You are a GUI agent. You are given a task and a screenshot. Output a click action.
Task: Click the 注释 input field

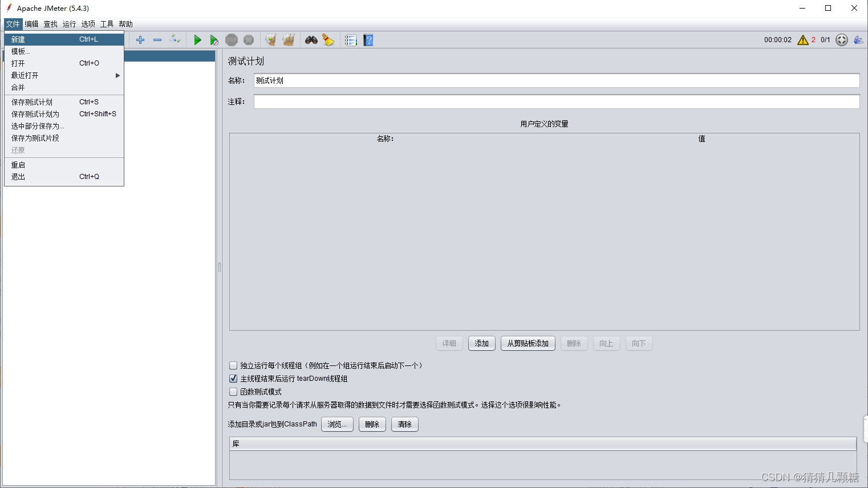(x=557, y=101)
